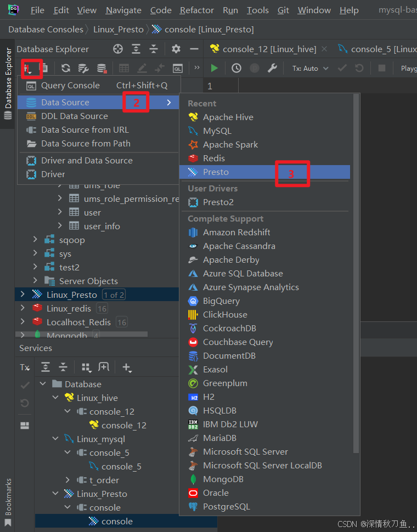Viewport: 417px width, 532px height.
Task: Expand the t_order node in Services
Action: click(x=67, y=480)
